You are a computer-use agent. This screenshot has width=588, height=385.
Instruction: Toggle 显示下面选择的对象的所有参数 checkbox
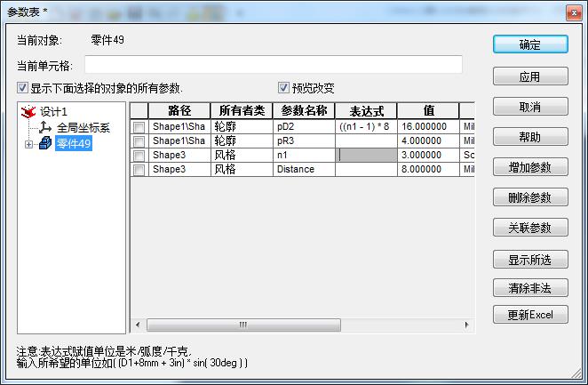[22, 88]
